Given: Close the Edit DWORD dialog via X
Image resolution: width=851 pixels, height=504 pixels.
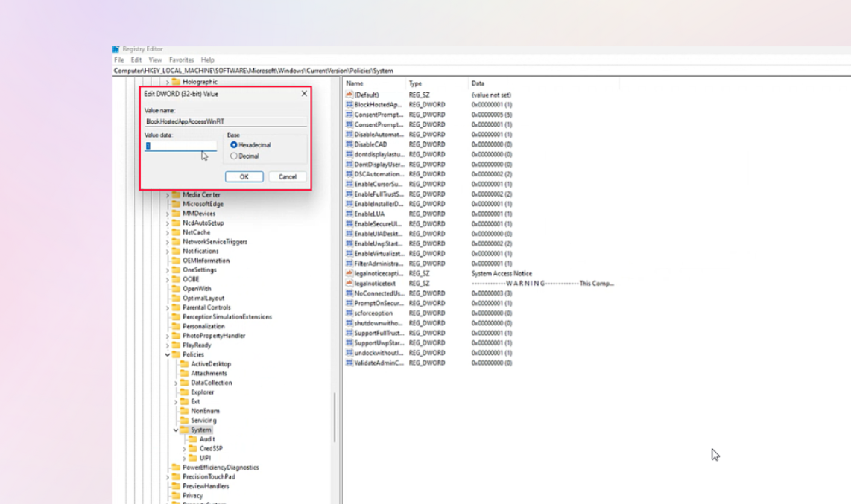Looking at the screenshot, I should coord(304,93).
